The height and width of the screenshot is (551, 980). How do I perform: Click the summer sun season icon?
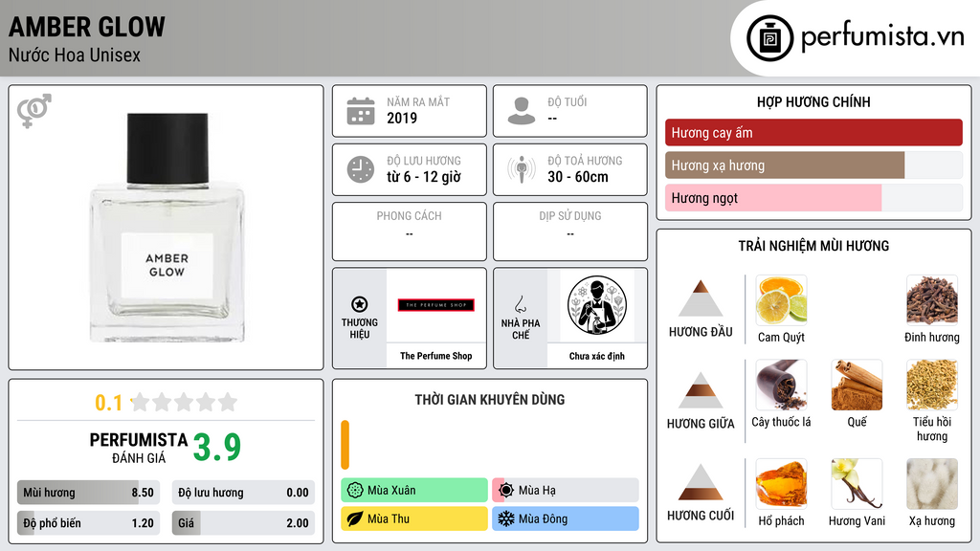[x=506, y=491]
